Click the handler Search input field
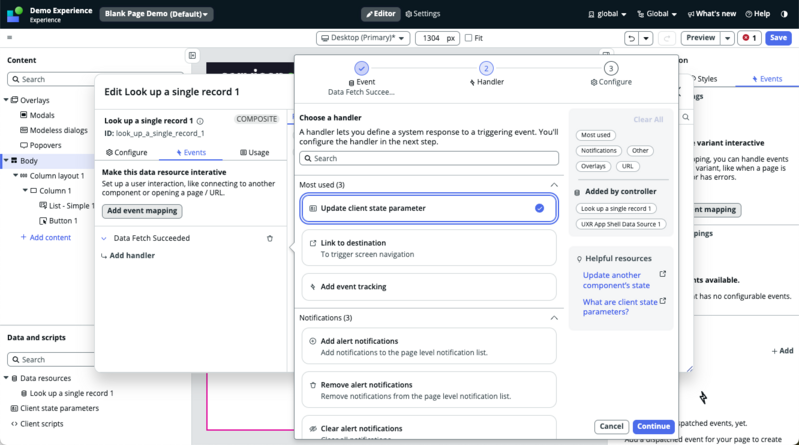Screen dimensions: 799x445 (429, 159)
